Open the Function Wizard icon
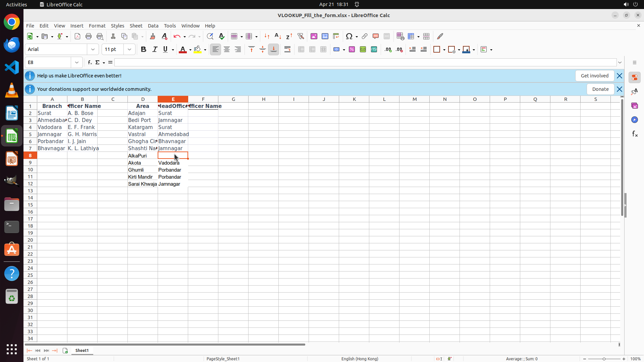The height and width of the screenshot is (362, 644). [x=90, y=62]
